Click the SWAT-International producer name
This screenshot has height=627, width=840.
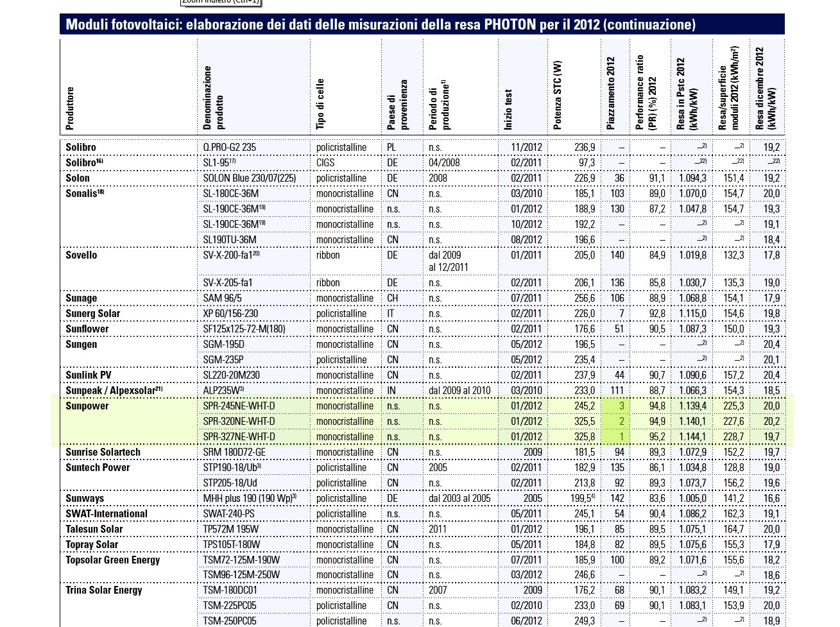click(107, 514)
